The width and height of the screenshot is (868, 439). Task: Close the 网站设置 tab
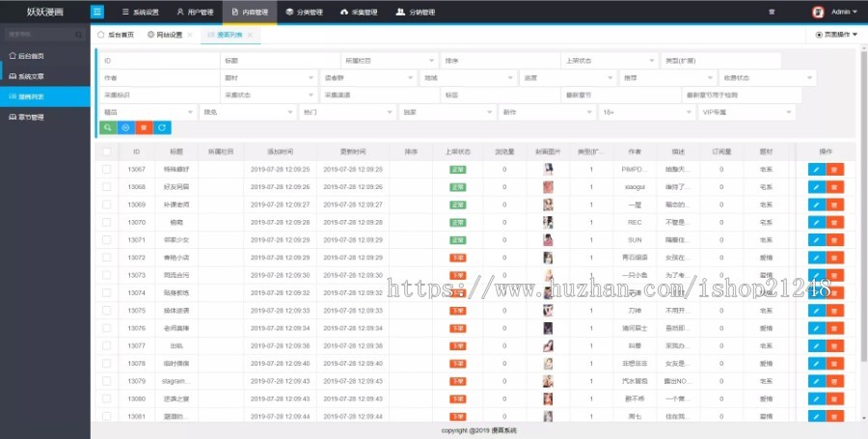pos(190,35)
